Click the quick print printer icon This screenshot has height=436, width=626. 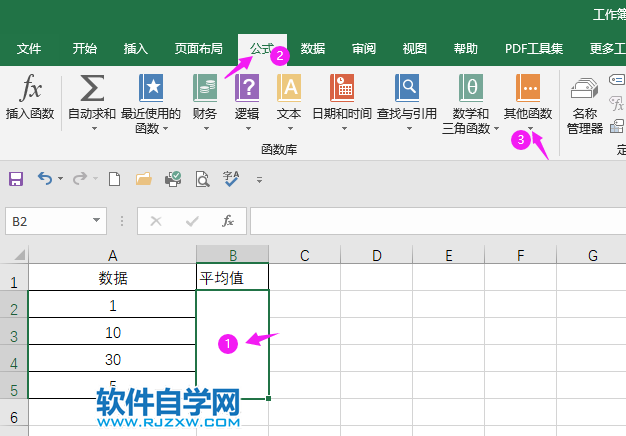173,179
